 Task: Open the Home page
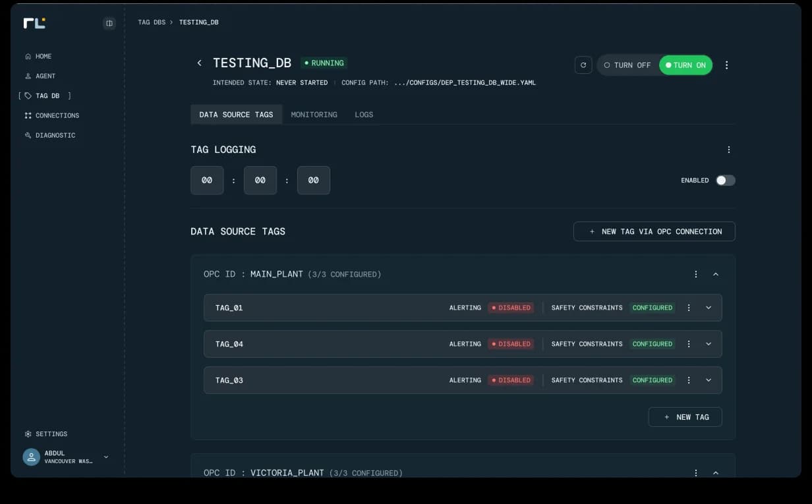pyautogui.click(x=43, y=56)
